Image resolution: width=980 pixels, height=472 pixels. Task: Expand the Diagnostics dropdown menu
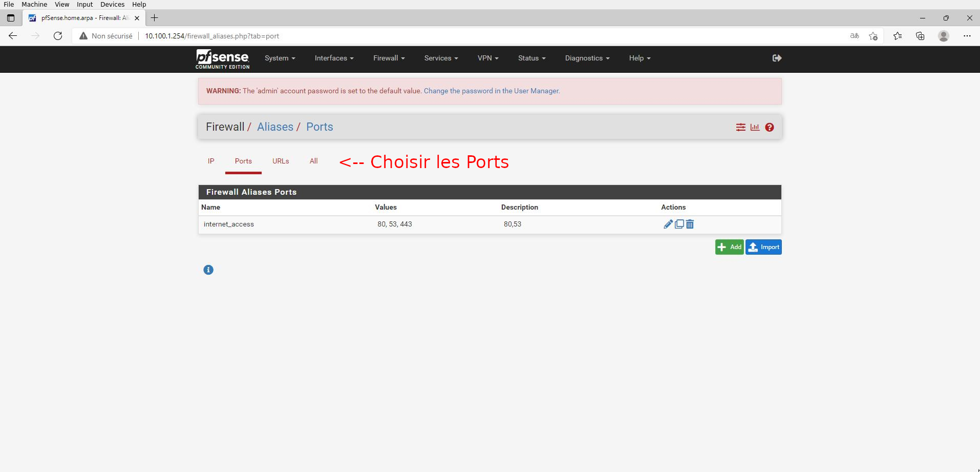587,58
